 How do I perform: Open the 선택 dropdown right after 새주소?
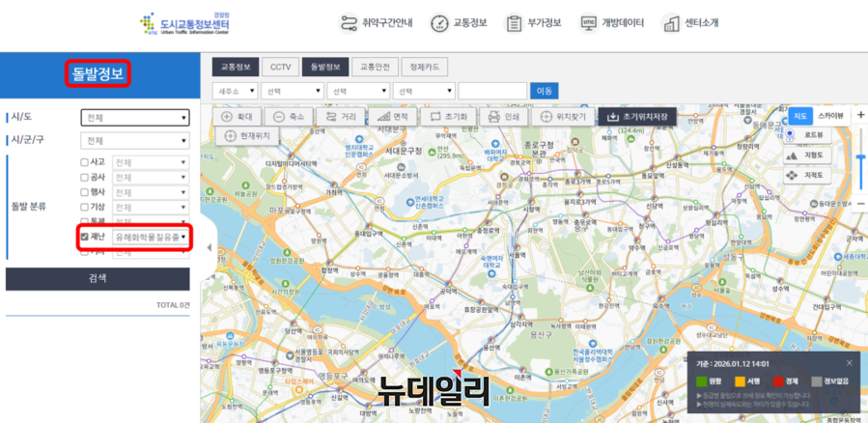[x=293, y=91]
